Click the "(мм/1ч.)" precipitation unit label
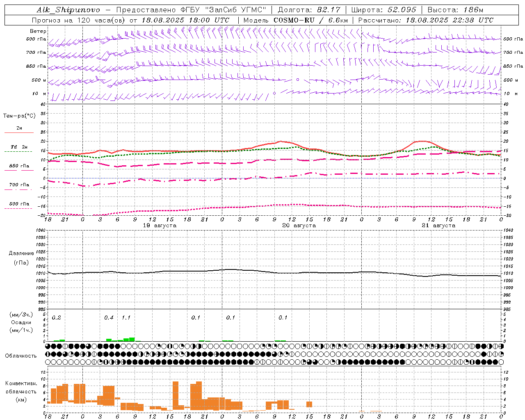 [21, 330]
